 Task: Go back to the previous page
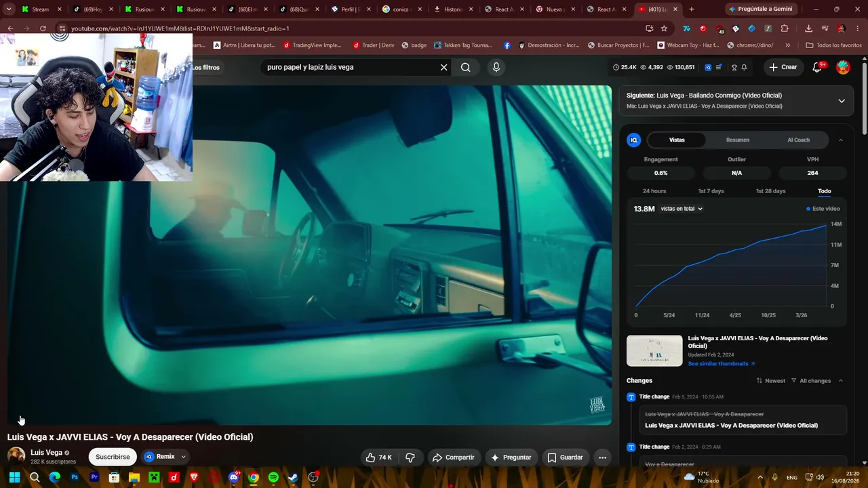[10, 28]
